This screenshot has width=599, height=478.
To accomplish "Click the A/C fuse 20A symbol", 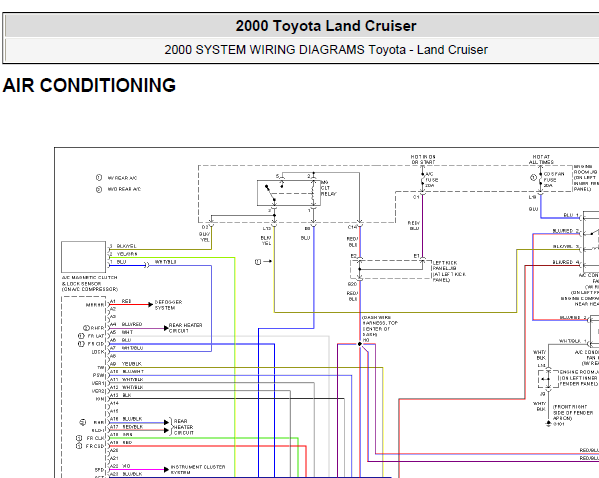I will pyautogui.click(x=423, y=180).
